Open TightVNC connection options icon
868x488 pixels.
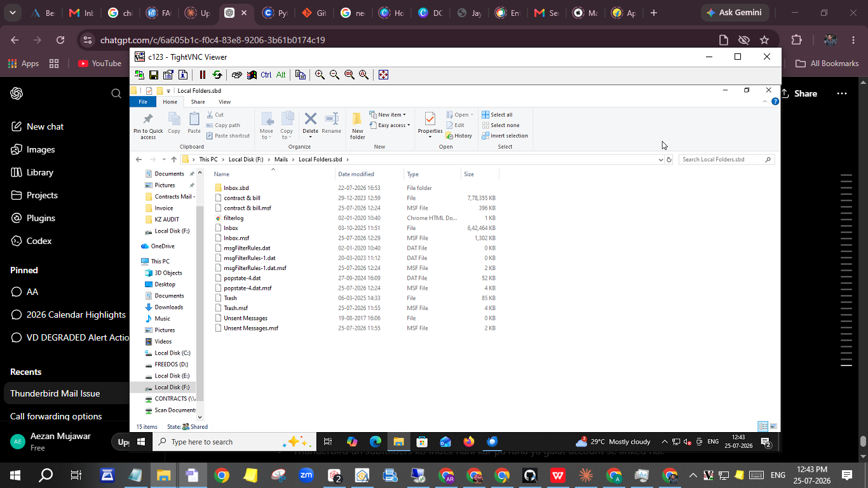click(x=168, y=75)
